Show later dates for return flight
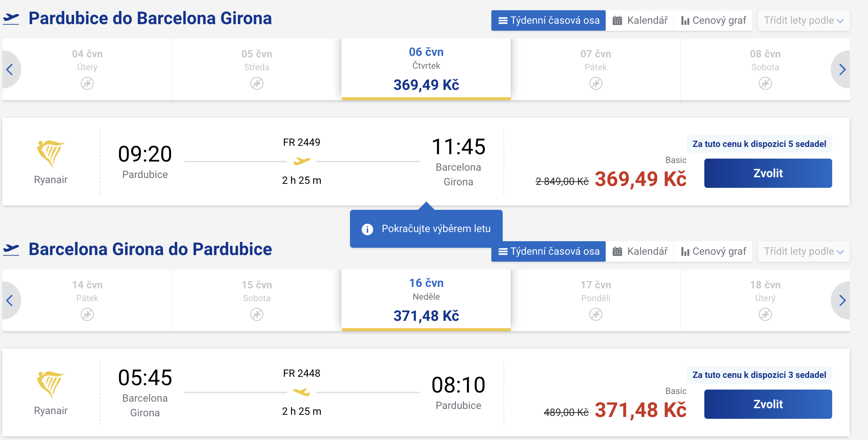Viewport: 868px width, 440px height. click(x=842, y=300)
